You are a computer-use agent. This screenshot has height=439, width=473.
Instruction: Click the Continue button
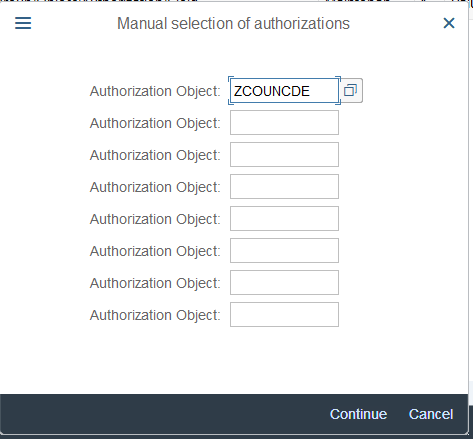(358, 414)
